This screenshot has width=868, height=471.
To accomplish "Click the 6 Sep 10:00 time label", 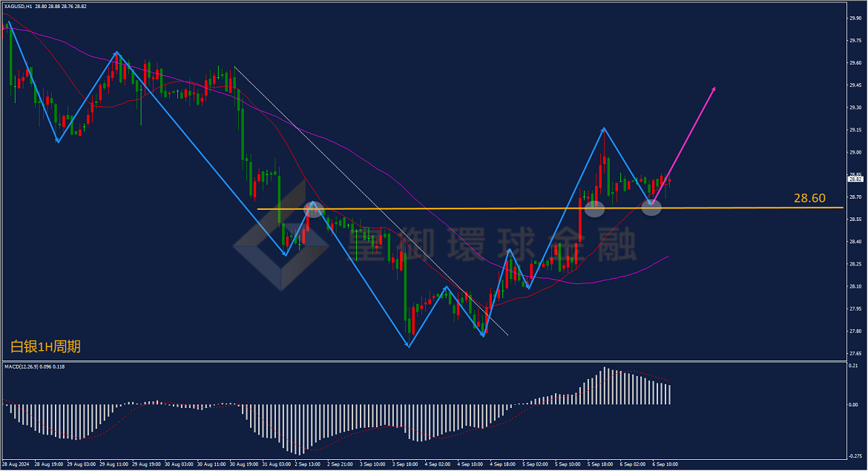I will point(665,464).
